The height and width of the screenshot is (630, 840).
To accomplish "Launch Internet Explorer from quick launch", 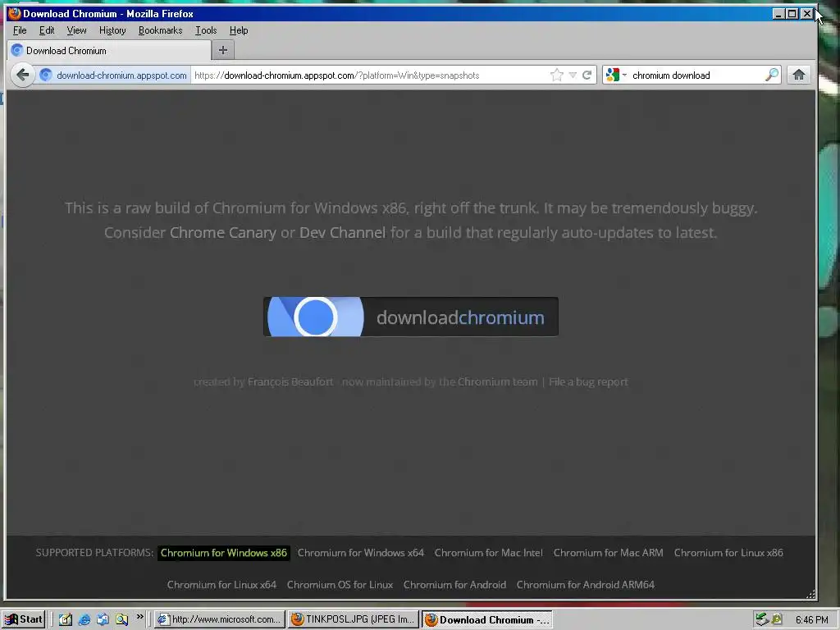I will pyautogui.click(x=84, y=620).
